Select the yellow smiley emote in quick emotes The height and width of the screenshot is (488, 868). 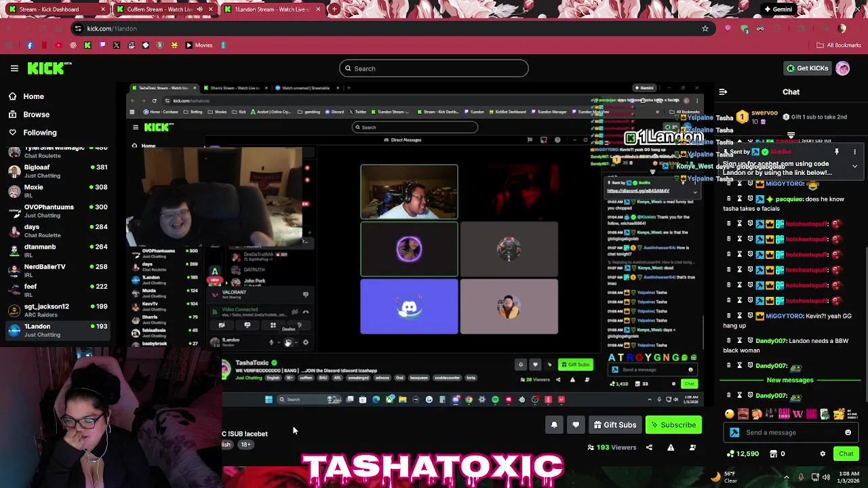click(x=730, y=414)
